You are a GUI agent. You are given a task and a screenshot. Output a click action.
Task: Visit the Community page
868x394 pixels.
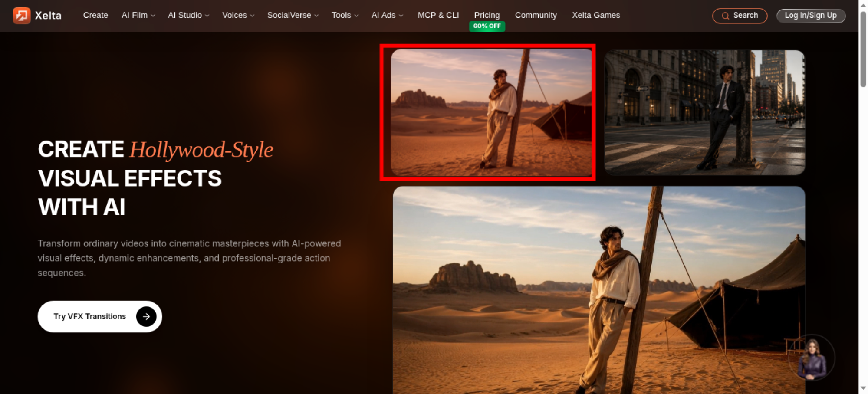click(536, 15)
